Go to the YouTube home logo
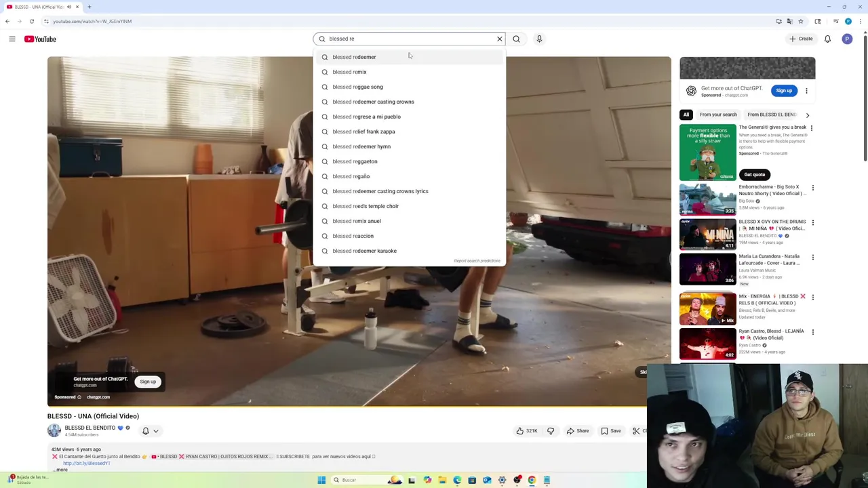 (40, 39)
